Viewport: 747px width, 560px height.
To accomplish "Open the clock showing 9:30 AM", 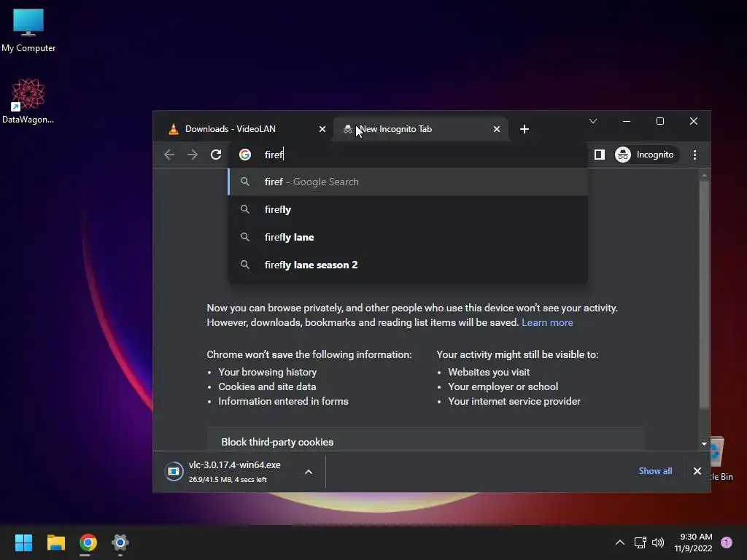I will (x=693, y=542).
